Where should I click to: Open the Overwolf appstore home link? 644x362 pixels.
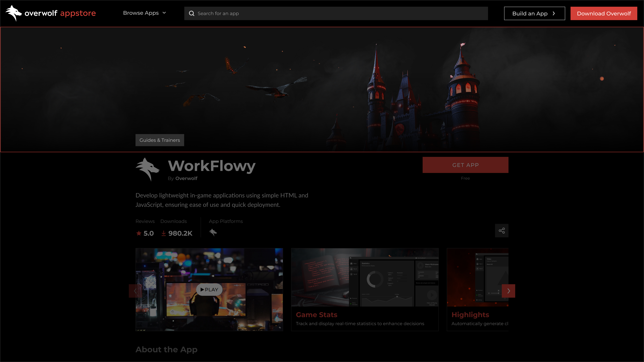coord(51,13)
